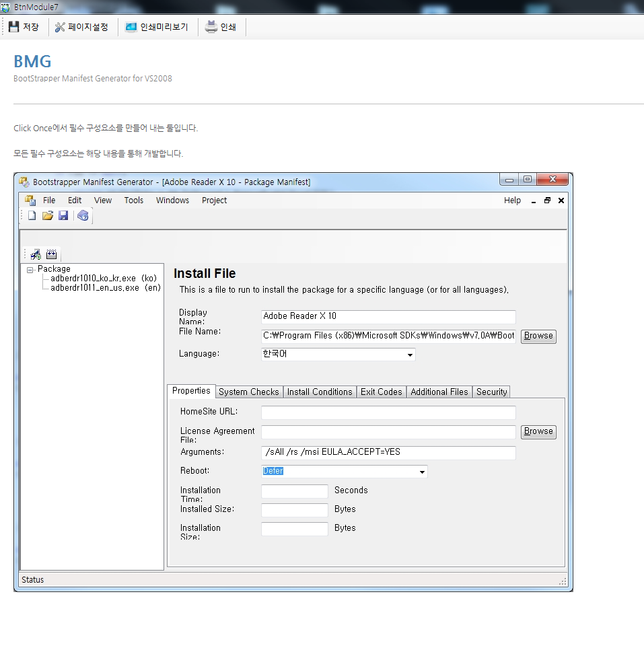
Task: Click the 인쇄 printer icon
Action: [211, 27]
